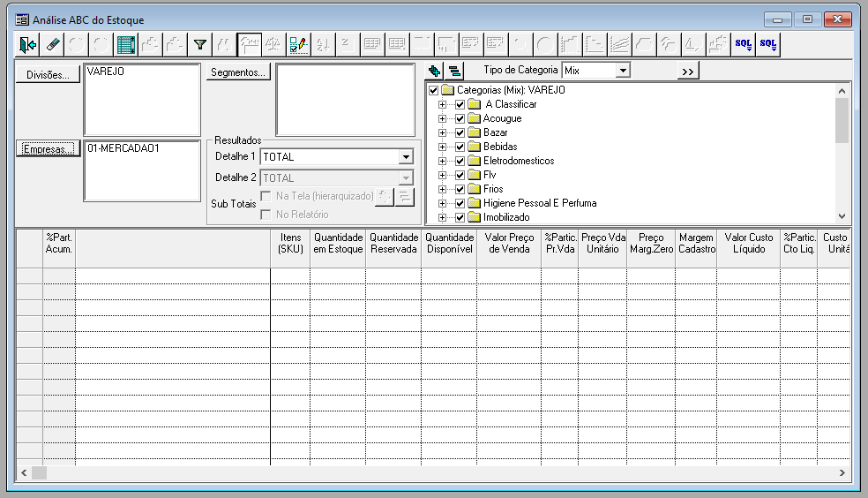
Task: Uncheck the Imobilizado category checkbox
Action: pos(460,217)
